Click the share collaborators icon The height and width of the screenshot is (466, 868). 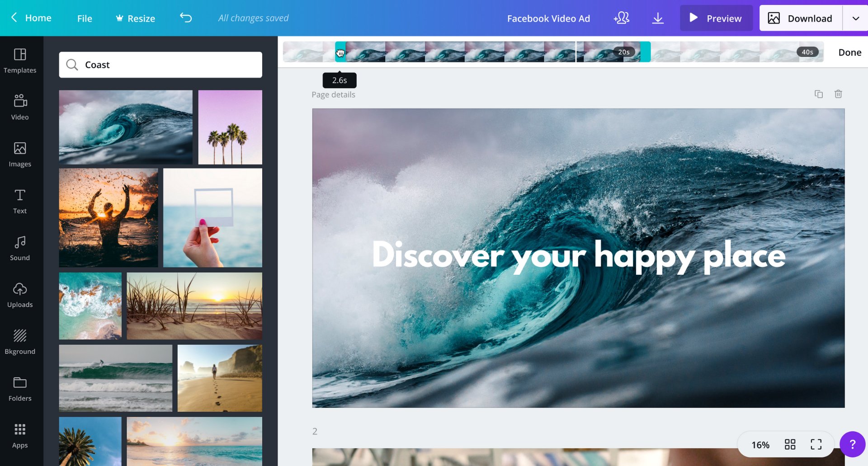point(622,18)
